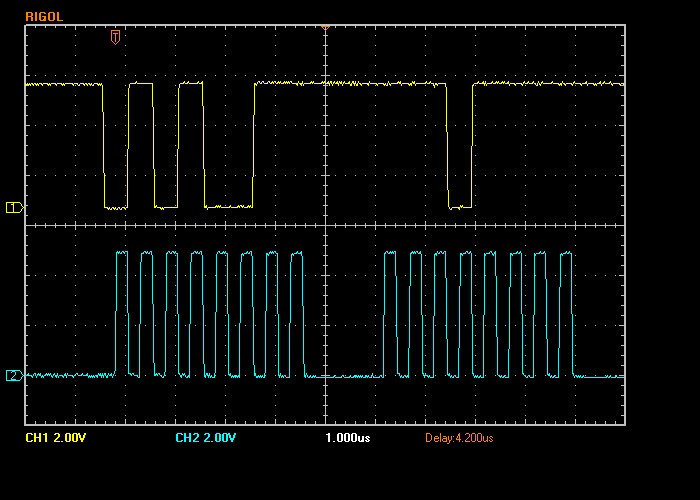Click the Delay:4.200us readout
Image resolution: width=700 pixels, height=500 pixels.
coord(459,438)
